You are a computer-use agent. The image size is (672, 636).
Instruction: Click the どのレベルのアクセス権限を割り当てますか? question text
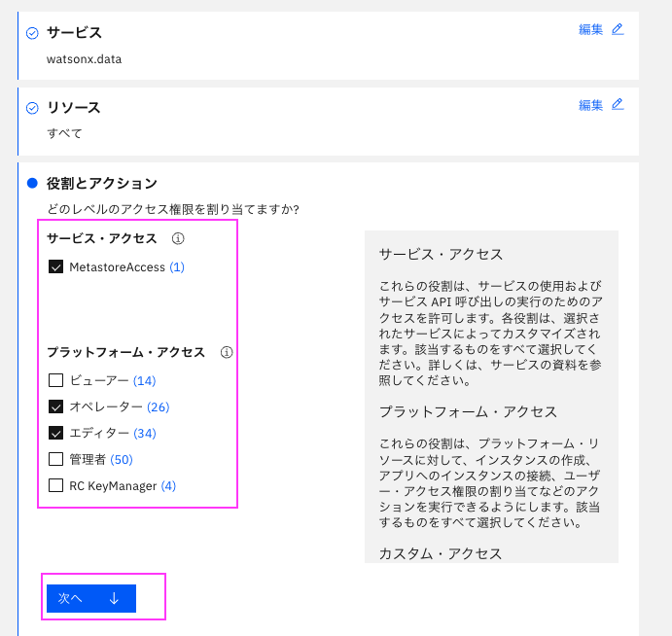tap(173, 209)
